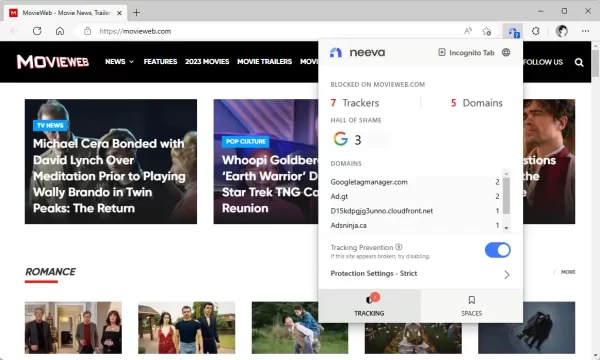Click the back navigation arrow
This screenshot has height=360, width=600.
[x=14, y=31]
